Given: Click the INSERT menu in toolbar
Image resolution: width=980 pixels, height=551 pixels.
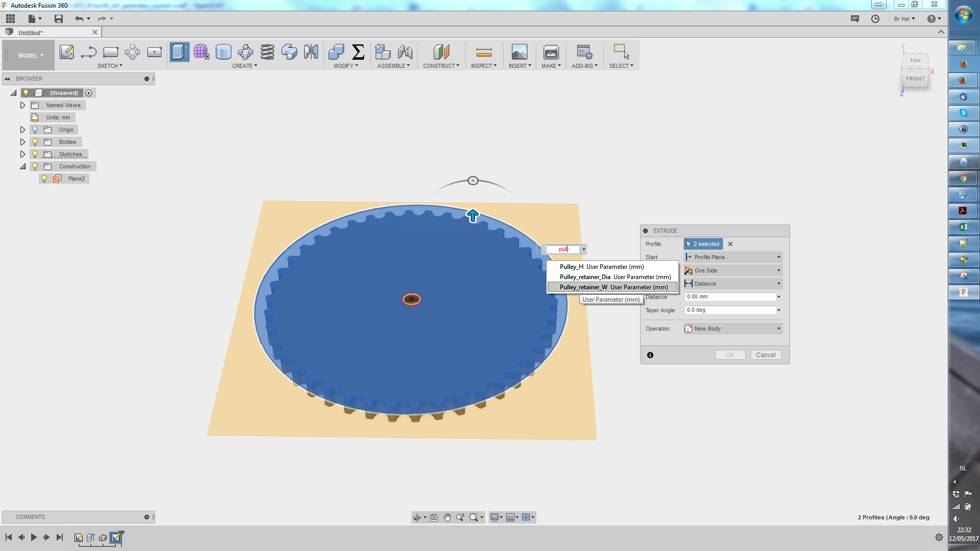Looking at the screenshot, I should (x=518, y=65).
